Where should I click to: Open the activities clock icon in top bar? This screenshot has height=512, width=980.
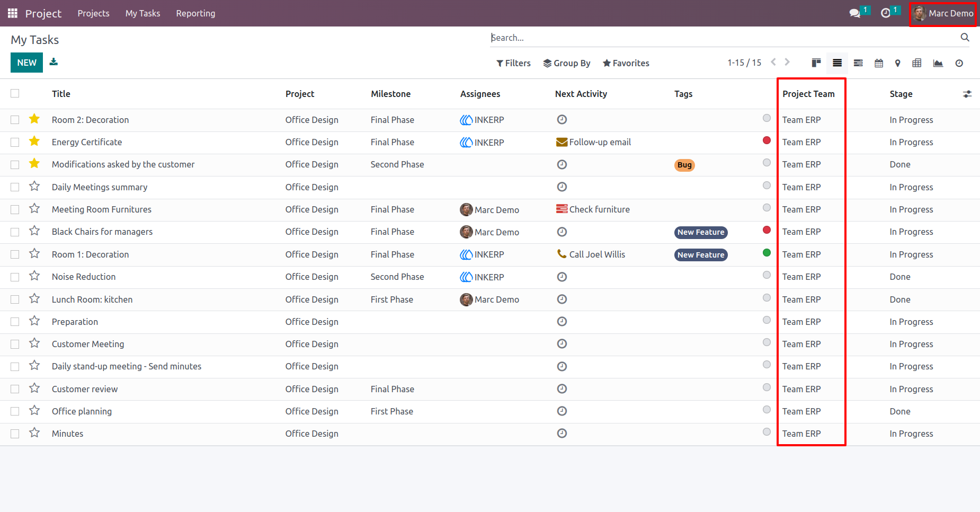point(885,13)
